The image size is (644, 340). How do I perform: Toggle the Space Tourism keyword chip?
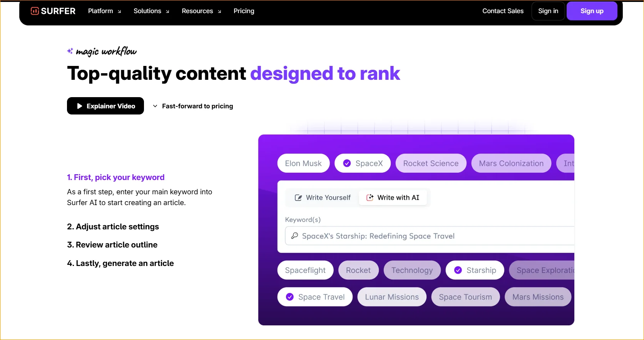click(x=465, y=297)
